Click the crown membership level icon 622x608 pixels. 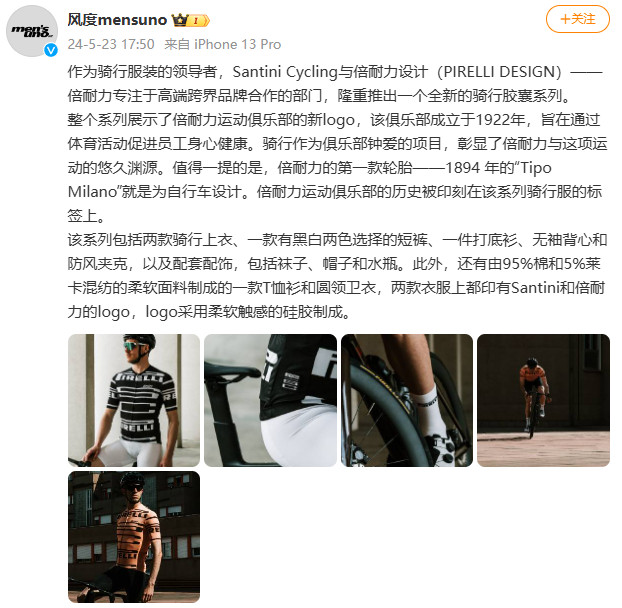(x=180, y=20)
